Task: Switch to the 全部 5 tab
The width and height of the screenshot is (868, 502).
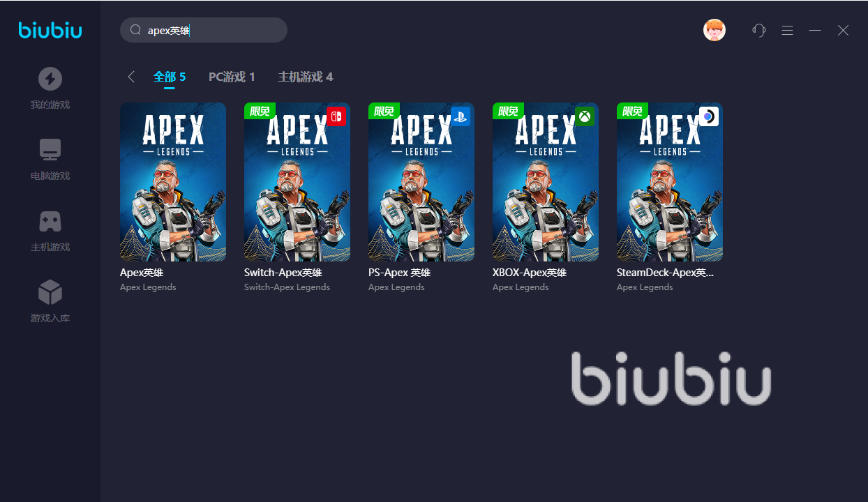Action: coord(170,77)
